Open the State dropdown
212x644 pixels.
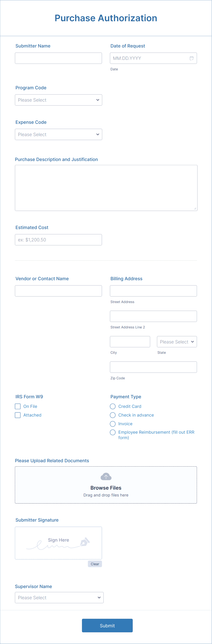point(177,342)
